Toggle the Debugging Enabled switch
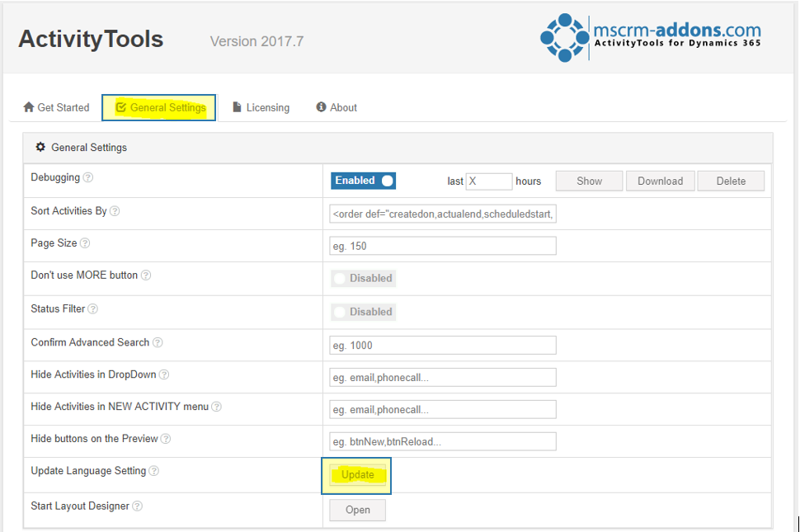The width and height of the screenshot is (800, 532). click(x=363, y=181)
